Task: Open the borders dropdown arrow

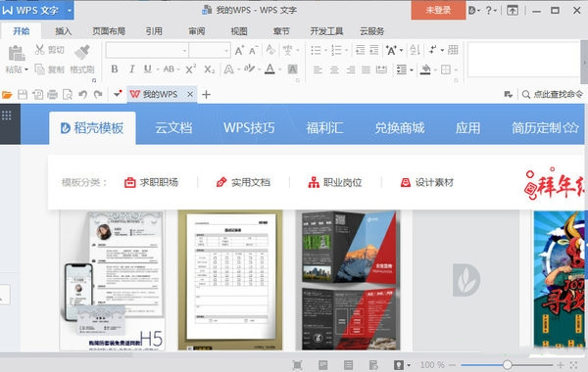Action: click(x=456, y=70)
